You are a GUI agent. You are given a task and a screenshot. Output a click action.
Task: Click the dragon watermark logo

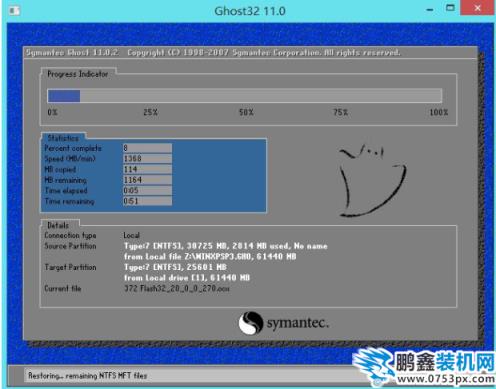click(373, 367)
